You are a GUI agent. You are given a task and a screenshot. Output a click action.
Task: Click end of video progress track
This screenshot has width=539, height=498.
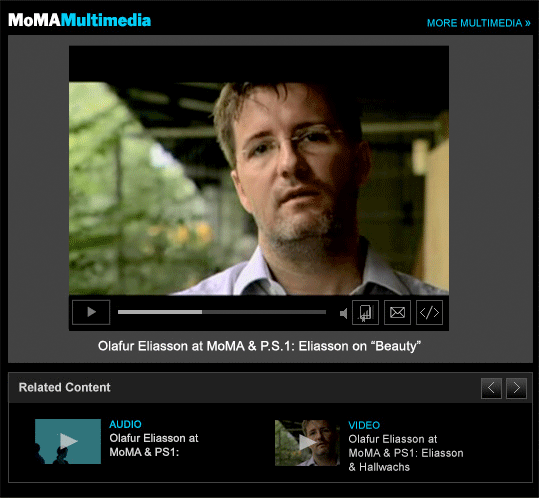point(324,312)
